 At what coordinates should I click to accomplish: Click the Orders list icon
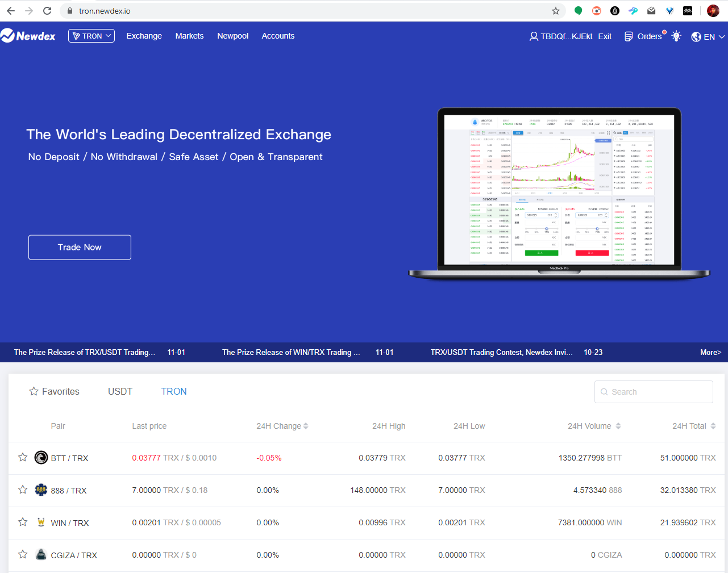tap(629, 36)
